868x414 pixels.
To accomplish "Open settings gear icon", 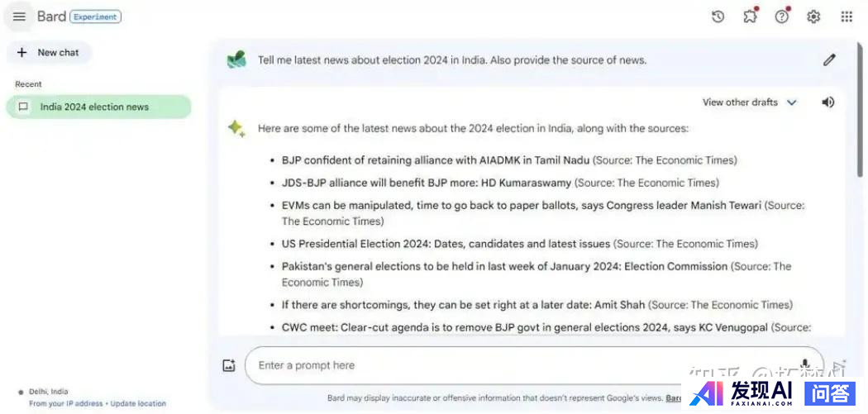I will [x=813, y=17].
